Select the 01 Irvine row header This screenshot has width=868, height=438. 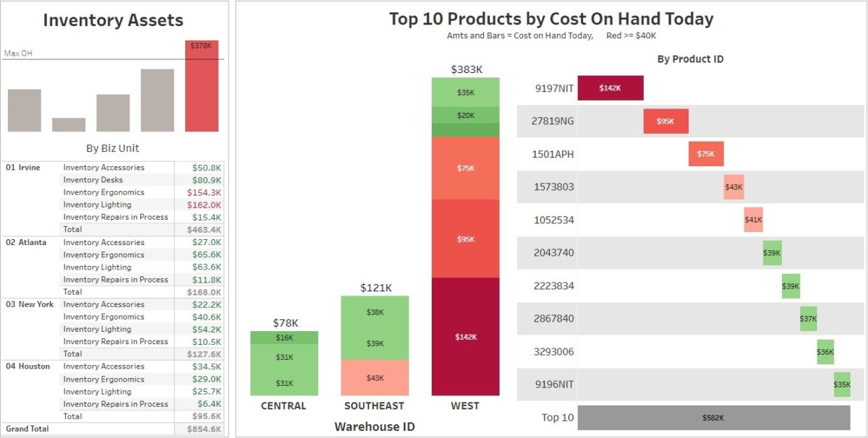tap(23, 168)
